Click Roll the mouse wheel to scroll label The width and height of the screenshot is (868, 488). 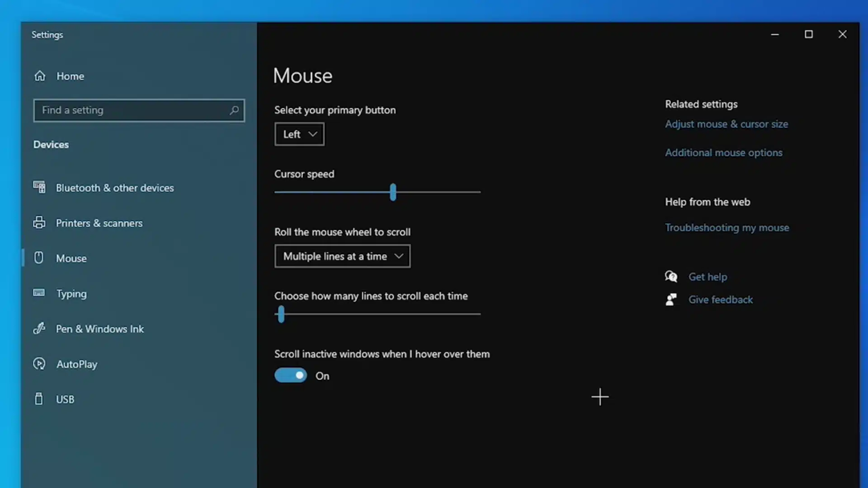tap(342, 232)
